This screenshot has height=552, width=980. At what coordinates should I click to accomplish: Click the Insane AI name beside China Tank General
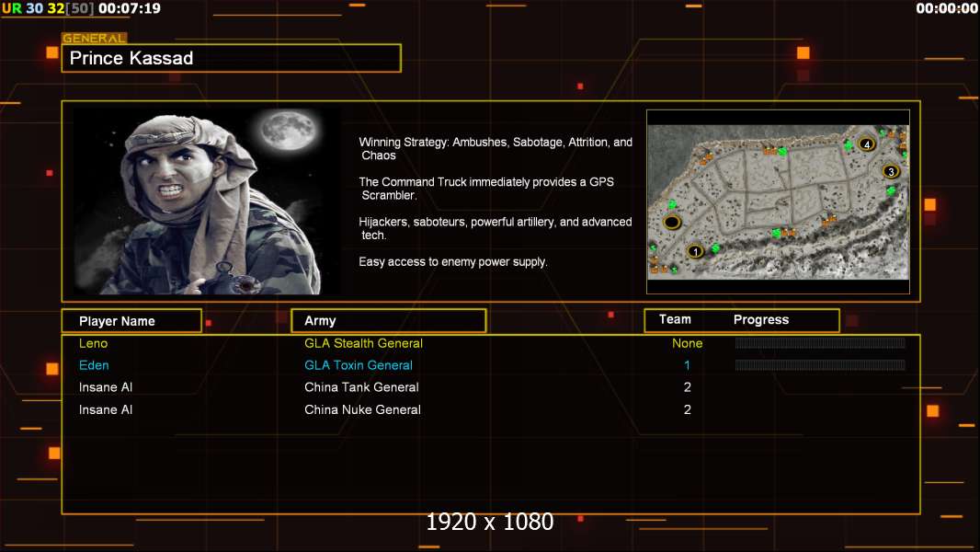(x=106, y=387)
